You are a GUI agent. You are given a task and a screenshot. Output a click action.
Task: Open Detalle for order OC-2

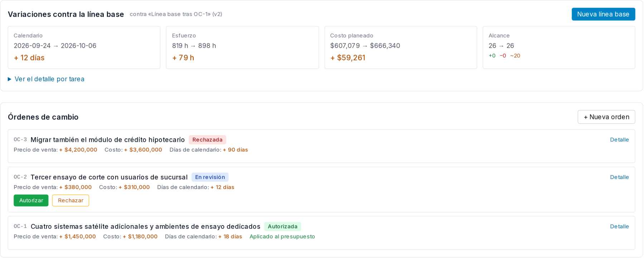tap(619, 177)
